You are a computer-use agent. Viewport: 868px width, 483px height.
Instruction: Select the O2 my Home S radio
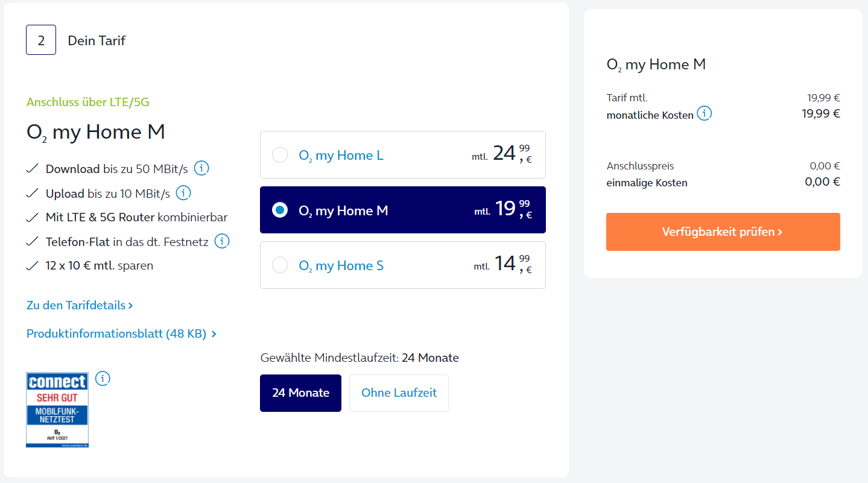click(280, 265)
